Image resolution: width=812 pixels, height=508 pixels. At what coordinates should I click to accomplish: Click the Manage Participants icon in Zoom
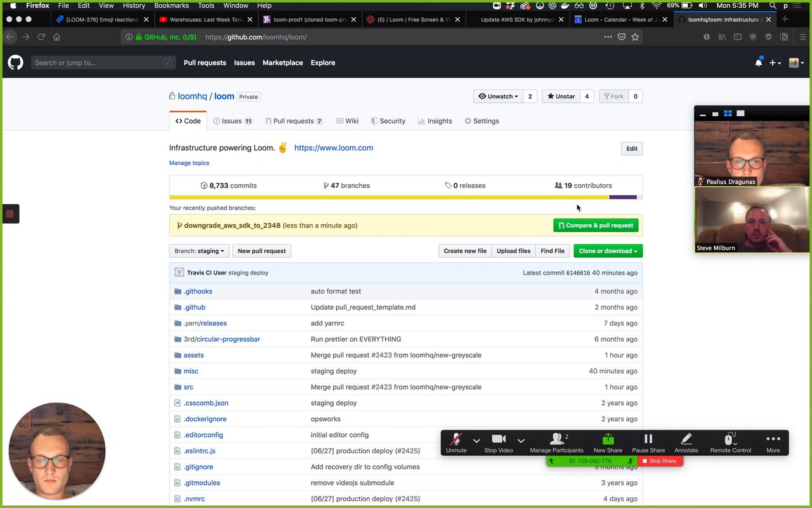pos(556,439)
